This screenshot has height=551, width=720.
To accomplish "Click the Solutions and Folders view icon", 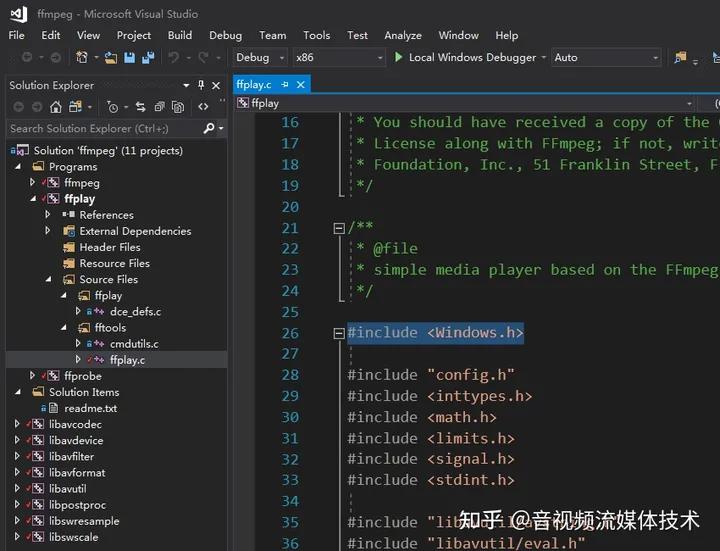I will [75, 107].
